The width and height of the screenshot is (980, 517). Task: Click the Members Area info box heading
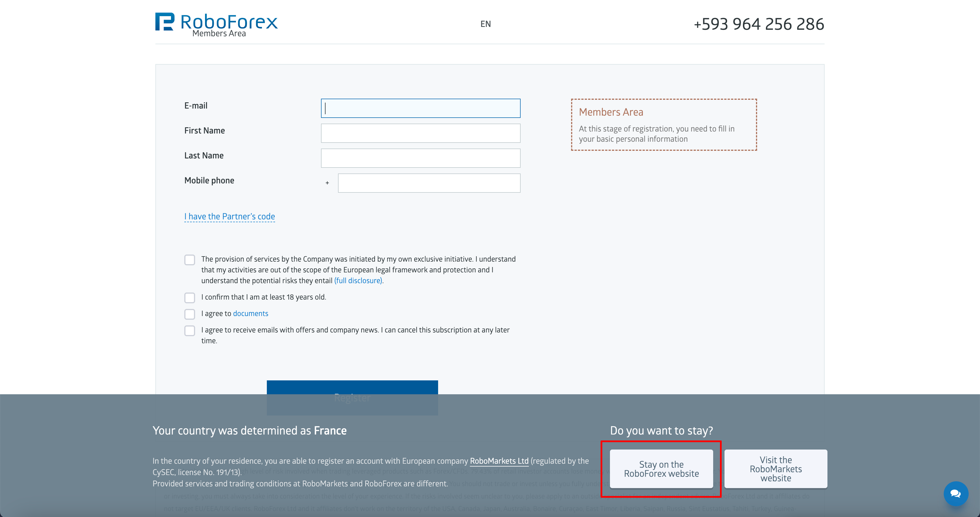point(611,112)
